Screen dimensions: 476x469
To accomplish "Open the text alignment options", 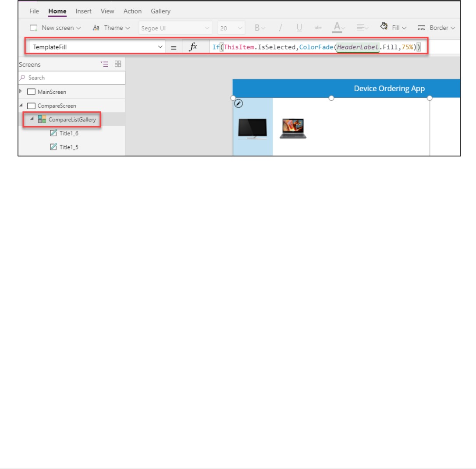I will tap(362, 28).
